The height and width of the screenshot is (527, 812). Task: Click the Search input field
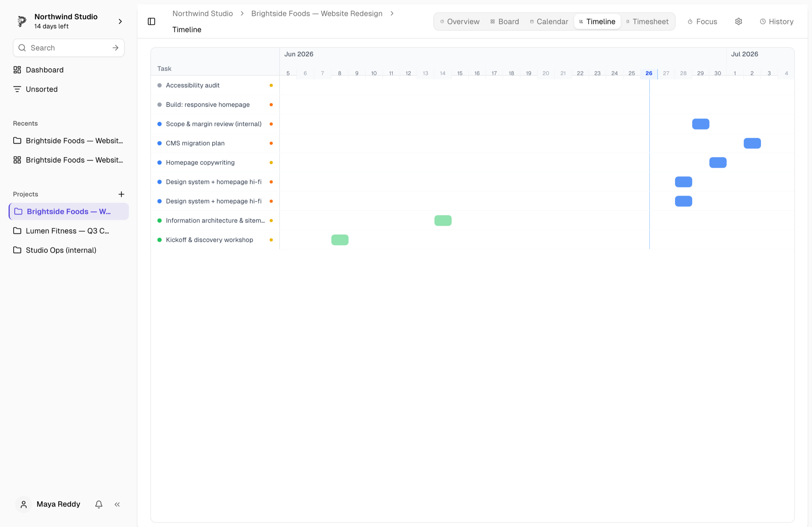[69, 48]
